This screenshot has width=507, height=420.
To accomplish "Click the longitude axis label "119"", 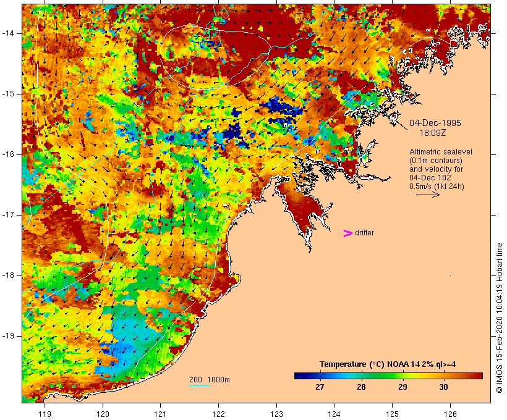I will (45, 414).
